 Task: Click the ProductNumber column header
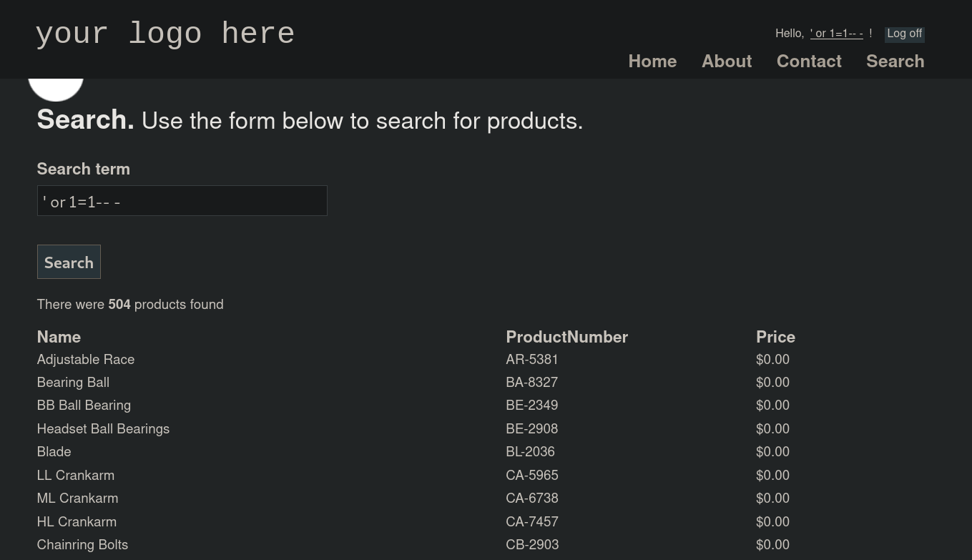[566, 337]
